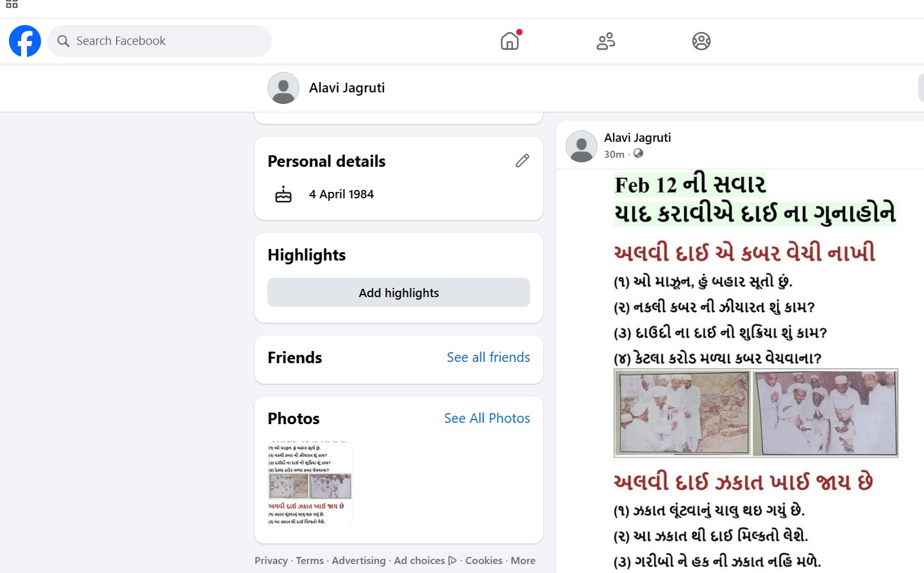Click the Facebook logo icon
Viewport: 924px width, 573px height.
pyautogui.click(x=25, y=41)
